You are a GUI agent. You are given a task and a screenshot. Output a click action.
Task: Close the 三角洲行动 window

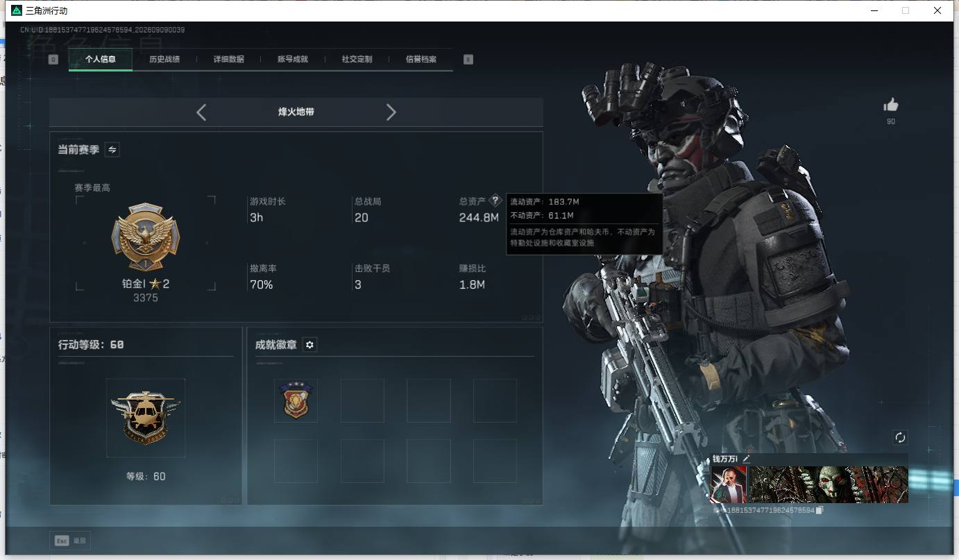point(937,10)
